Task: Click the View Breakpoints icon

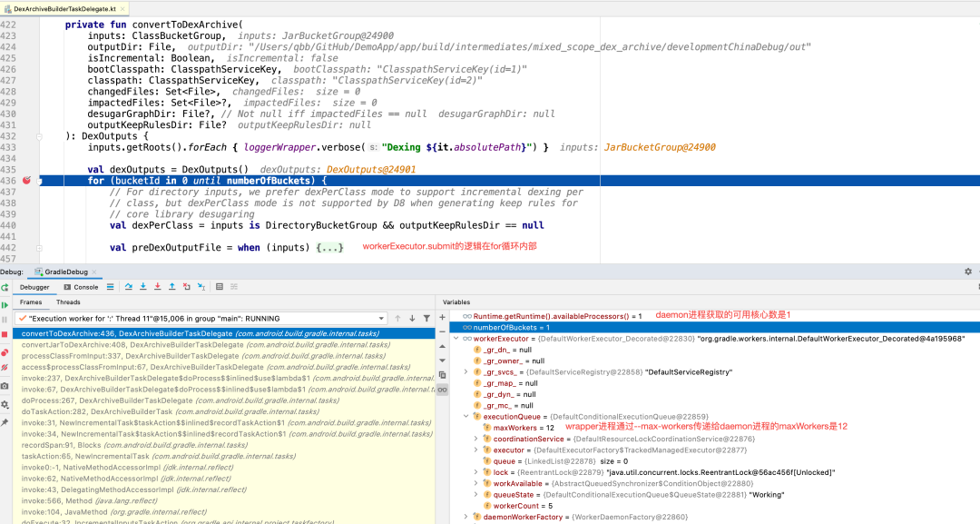Action: click(5, 352)
